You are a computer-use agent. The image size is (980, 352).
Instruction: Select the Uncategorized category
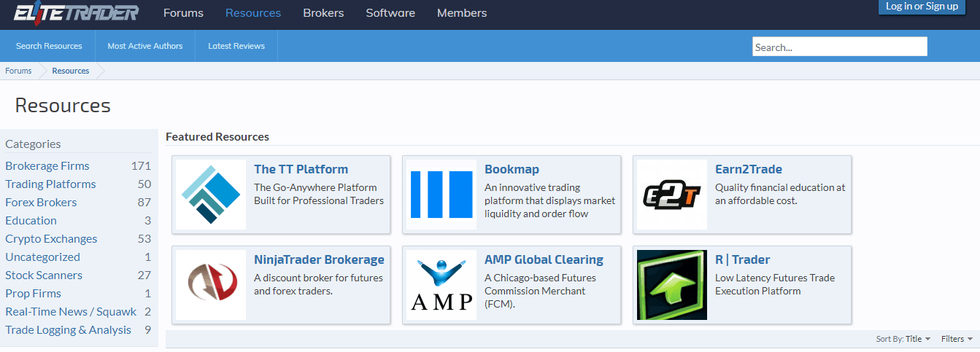tap(42, 257)
